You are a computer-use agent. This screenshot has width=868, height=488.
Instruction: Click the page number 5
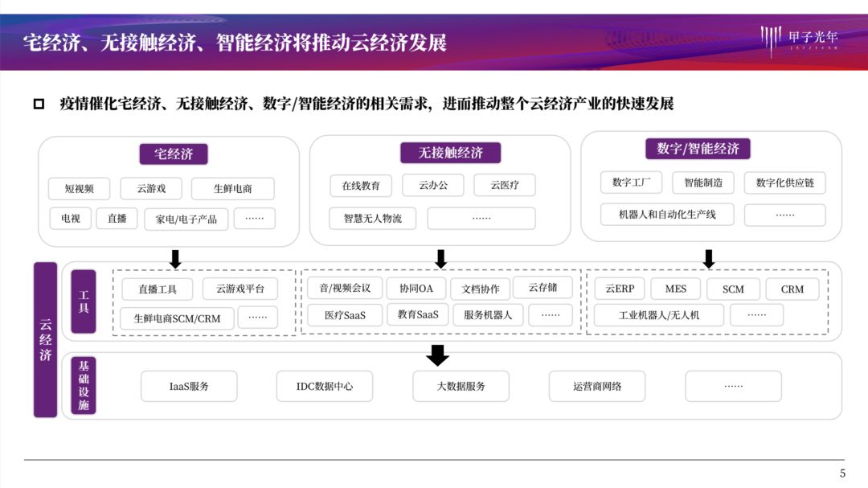[x=842, y=474]
